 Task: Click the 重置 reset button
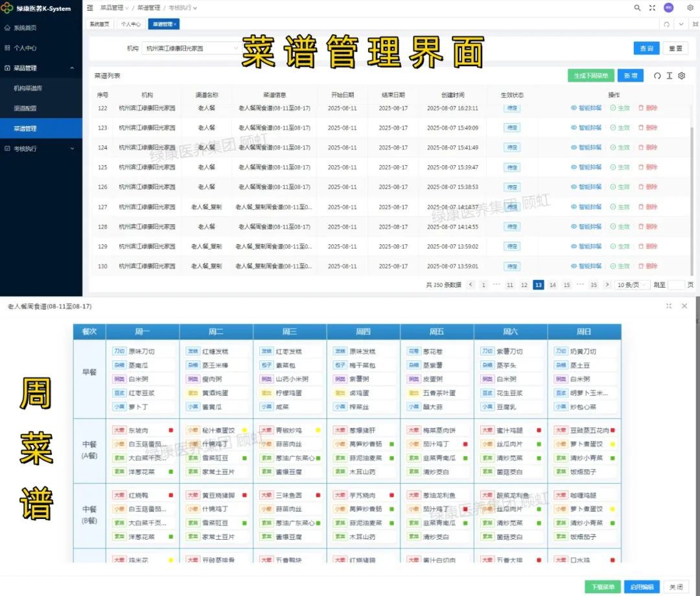(x=675, y=48)
